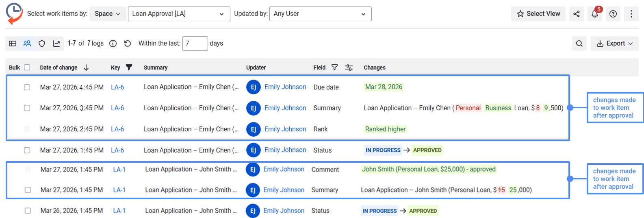Open notifications bell with 5 badge

click(595, 14)
